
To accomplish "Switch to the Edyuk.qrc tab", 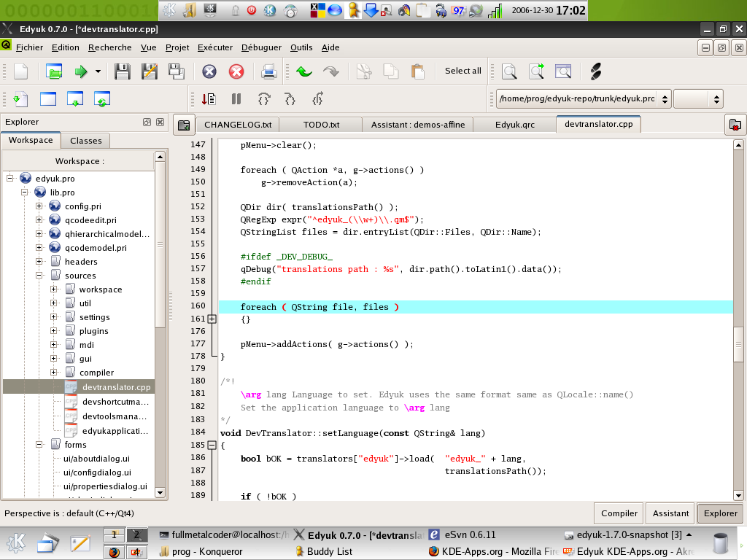I will click(514, 125).
